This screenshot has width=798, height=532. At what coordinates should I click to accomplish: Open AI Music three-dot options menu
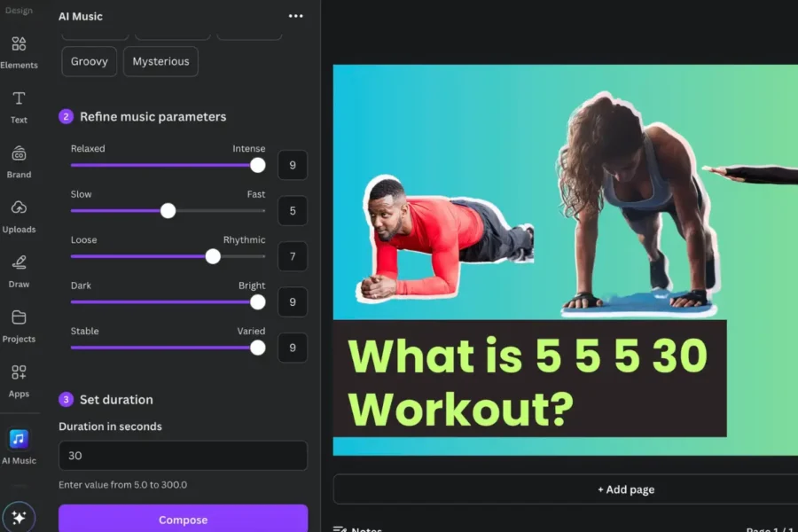coord(295,16)
